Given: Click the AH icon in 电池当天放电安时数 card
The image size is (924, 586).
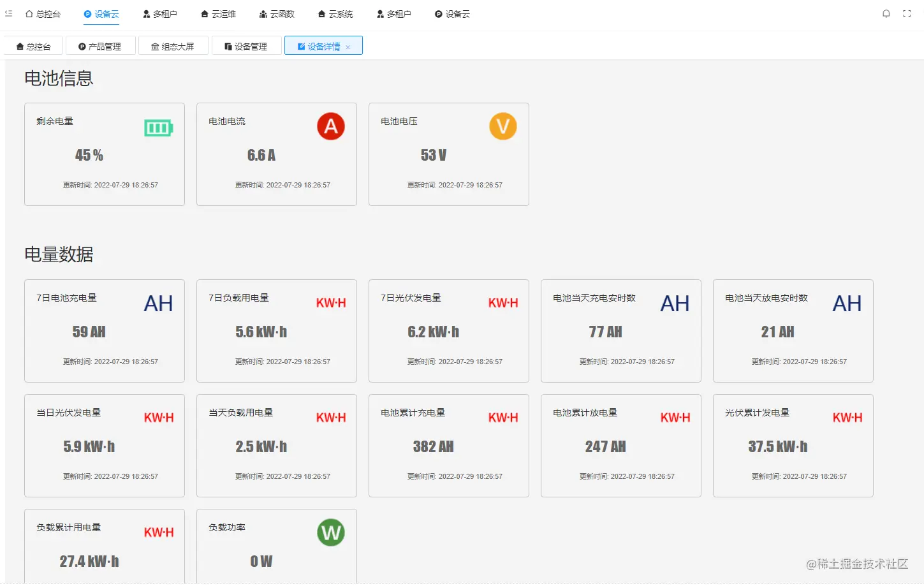Looking at the screenshot, I should click(x=847, y=304).
